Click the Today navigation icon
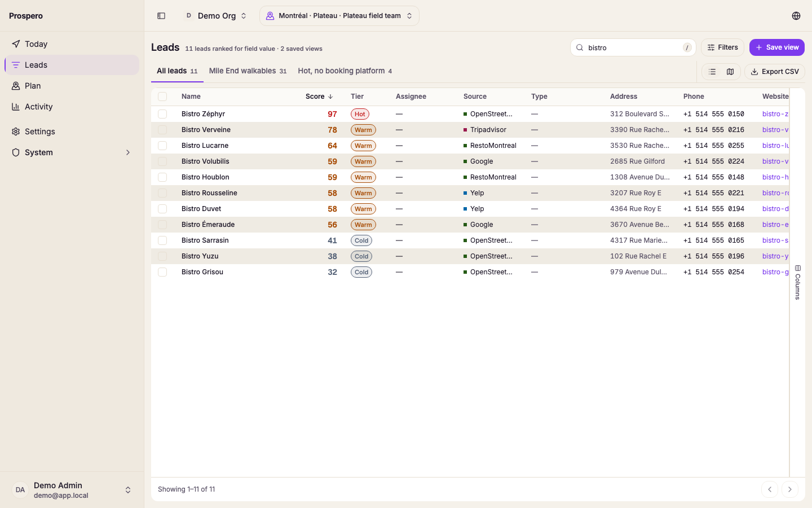The height and width of the screenshot is (508, 812). click(16, 44)
